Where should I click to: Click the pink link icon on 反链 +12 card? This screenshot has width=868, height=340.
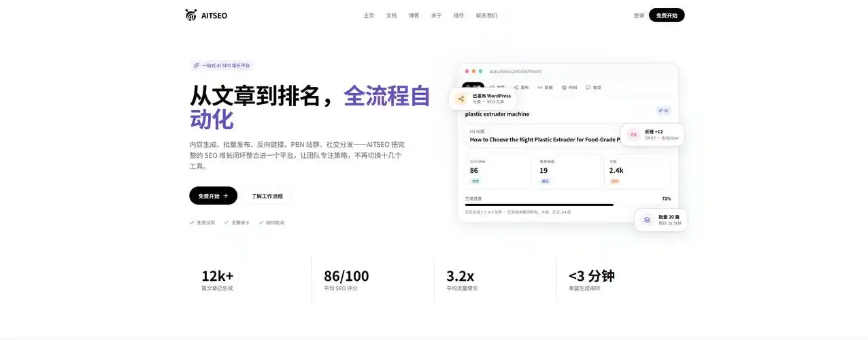tap(633, 135)
